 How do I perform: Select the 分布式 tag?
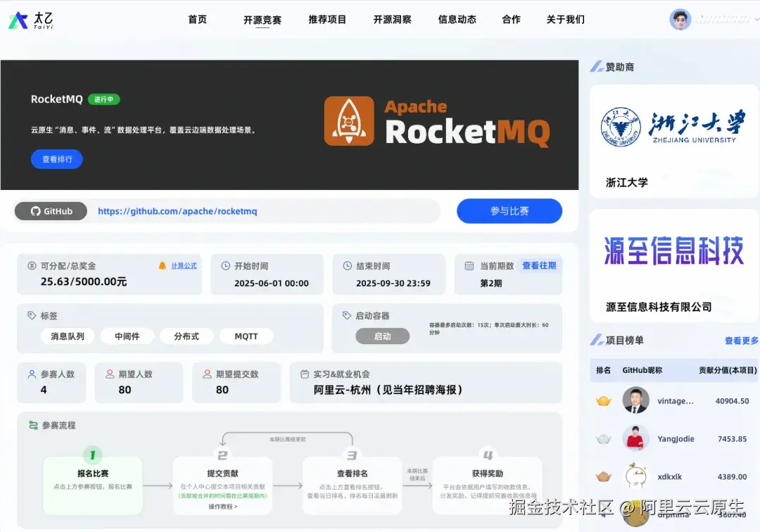pyautogui.click(x=186, y=336)
